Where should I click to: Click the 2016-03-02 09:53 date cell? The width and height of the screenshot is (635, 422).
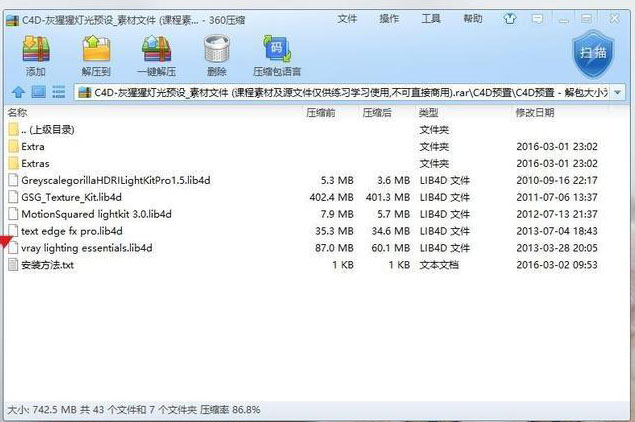click(557, 265)
